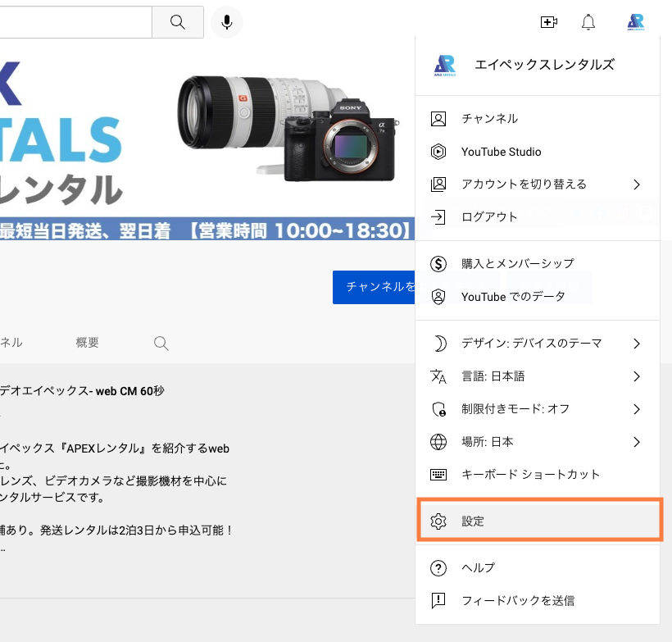This screenshot has width=672, height=642.
Task: Switch to the 概要 tab
Action: 88,343
